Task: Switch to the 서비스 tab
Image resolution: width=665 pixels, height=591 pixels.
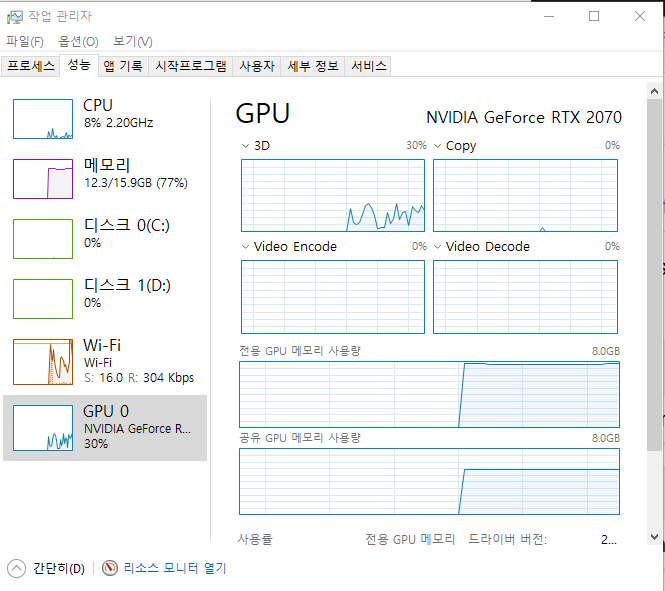Action: tap(369, 66)
